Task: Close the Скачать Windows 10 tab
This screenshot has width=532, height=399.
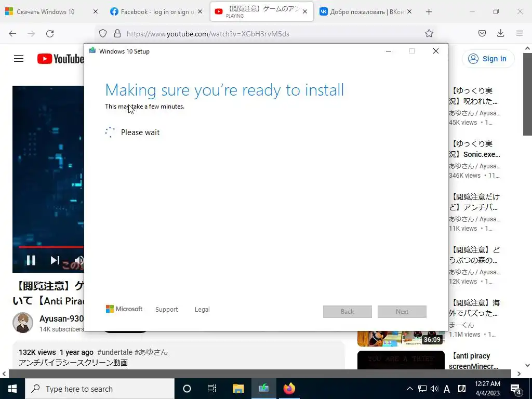Action: click(96, 11)
